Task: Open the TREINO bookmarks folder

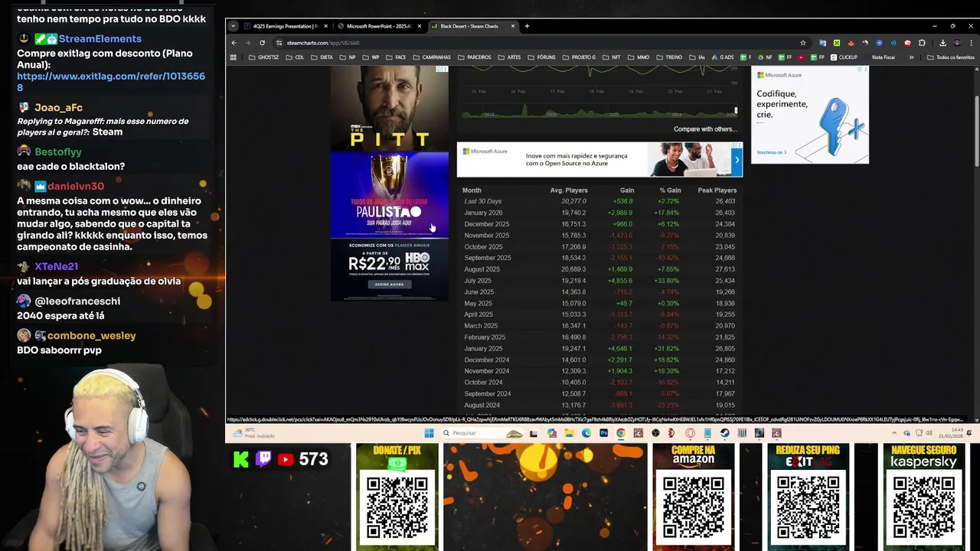Action: 668,57
